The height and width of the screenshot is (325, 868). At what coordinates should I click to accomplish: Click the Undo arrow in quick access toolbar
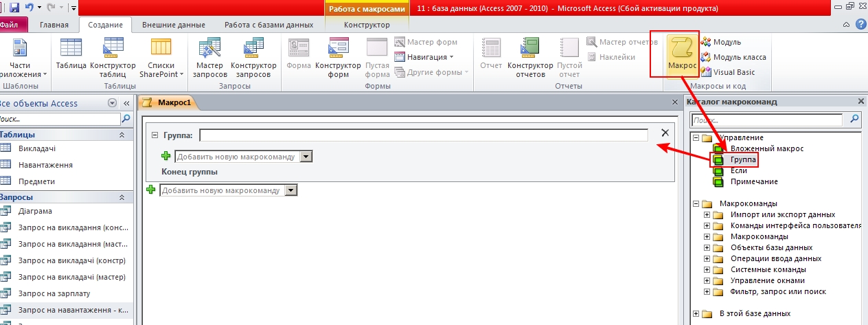(x=30, y=8)
